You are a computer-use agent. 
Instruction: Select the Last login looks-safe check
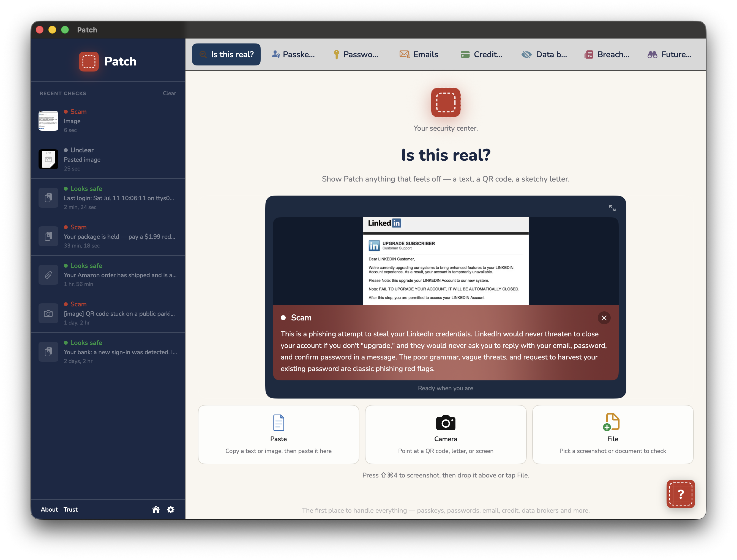[108, 198]
